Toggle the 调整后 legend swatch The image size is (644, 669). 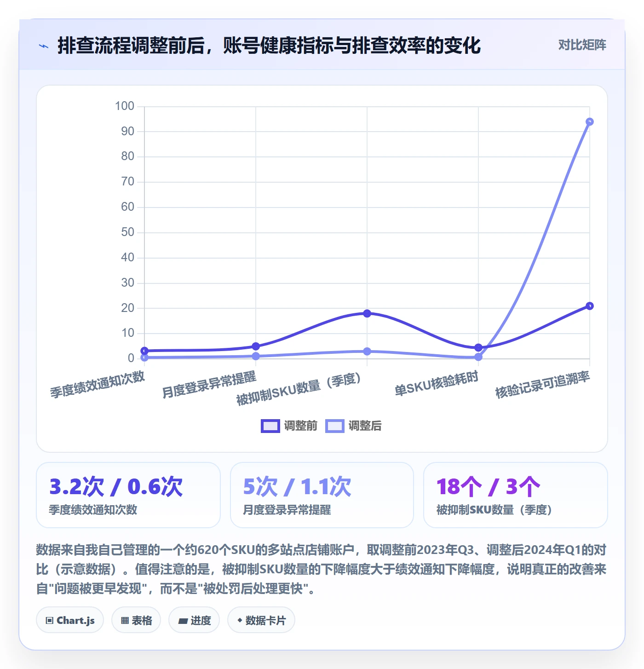coord(334,426)
